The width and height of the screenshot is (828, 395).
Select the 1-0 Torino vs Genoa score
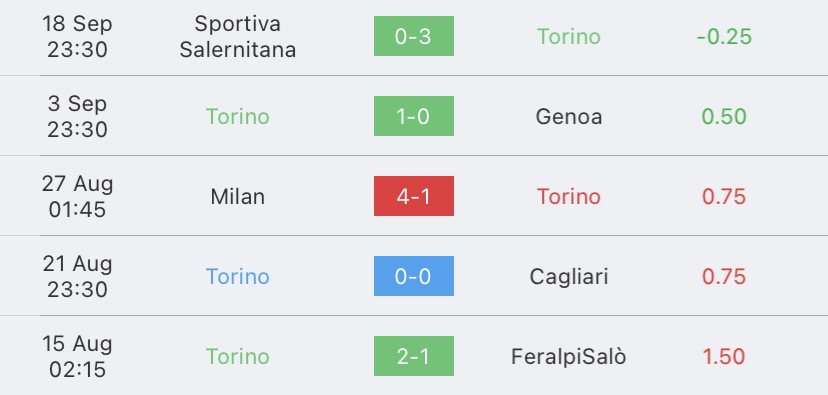click(x=413, y=116)
